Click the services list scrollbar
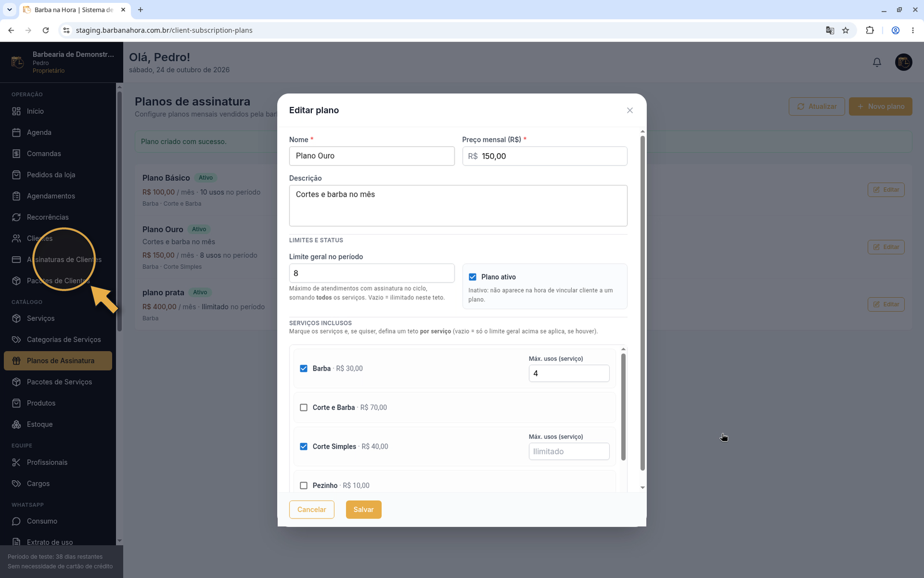924x578 pixels. [x=623, y=407]
